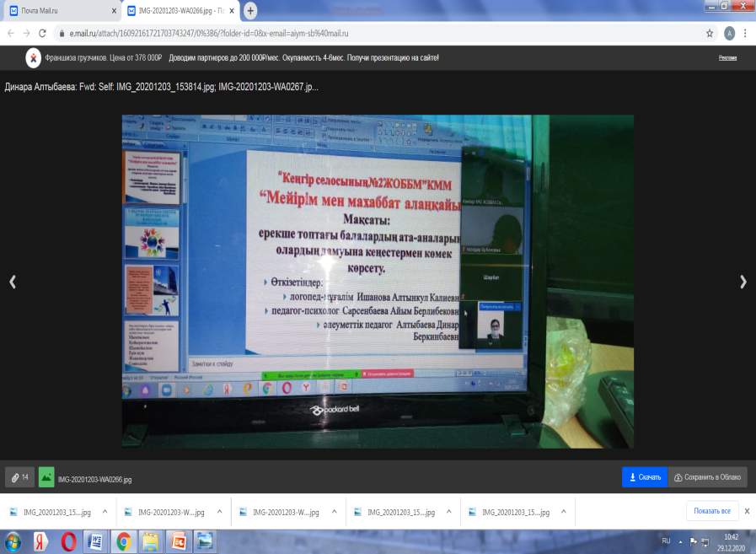
Task: Click the paperclip attachments count icon
Action: click(18, 477)
